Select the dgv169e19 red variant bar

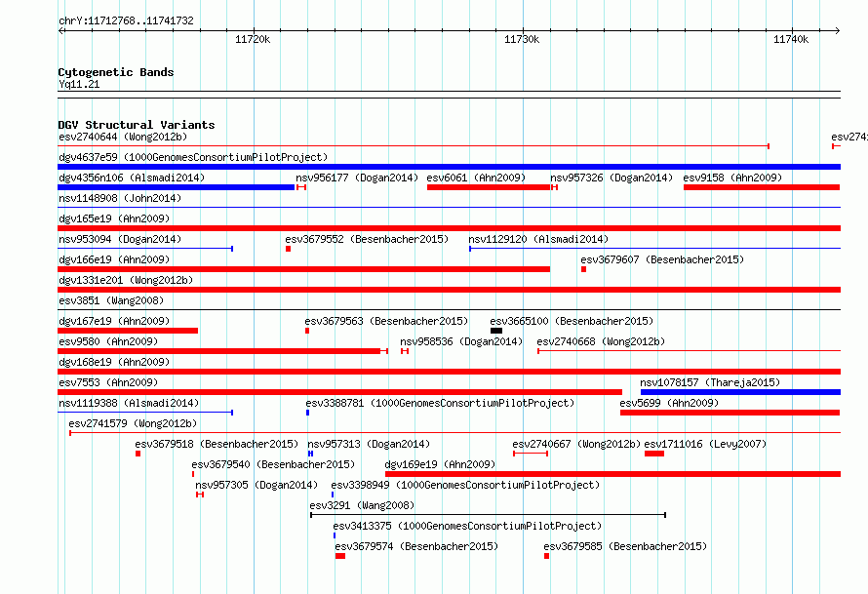(612, 474)
